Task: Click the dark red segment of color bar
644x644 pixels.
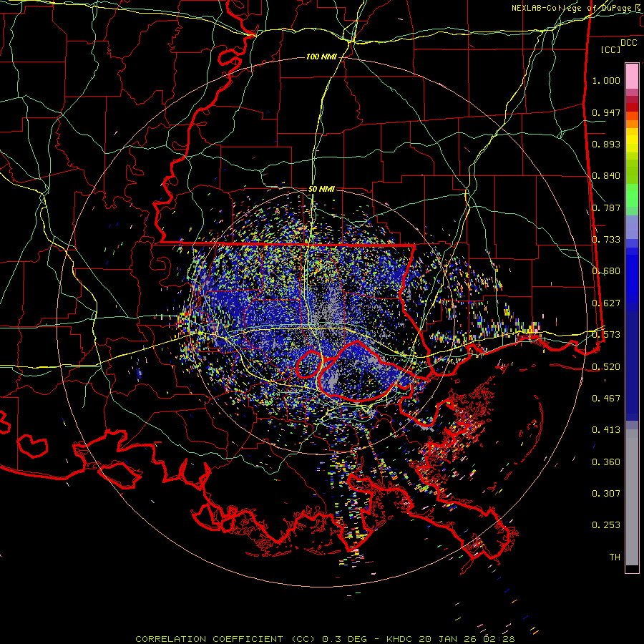Action: pyautogui.click(x=632, y=107)
